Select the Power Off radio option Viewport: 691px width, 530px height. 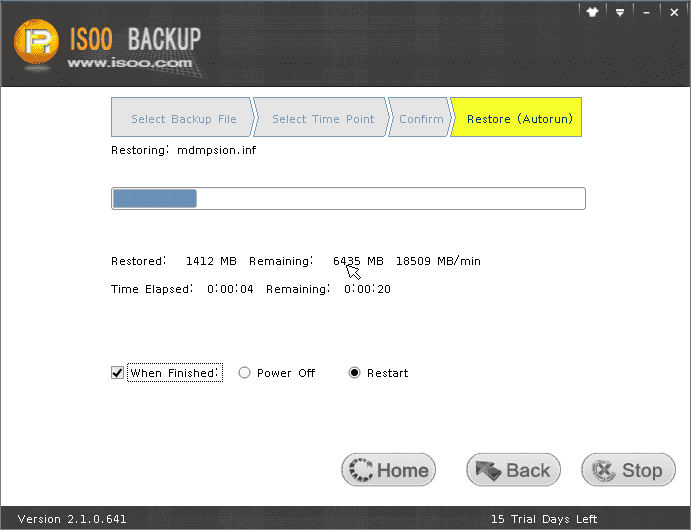(244, 373)
